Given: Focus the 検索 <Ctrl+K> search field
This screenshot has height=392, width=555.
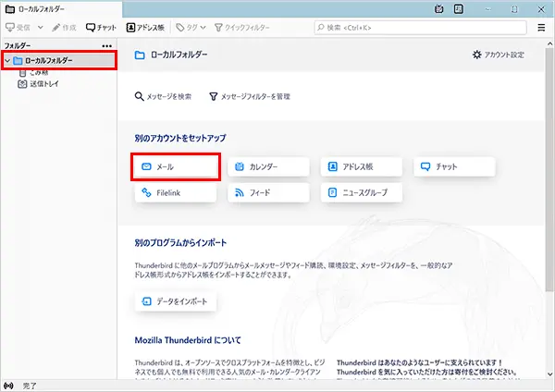Looking at the screenshot, I should [x=420, y=28].
